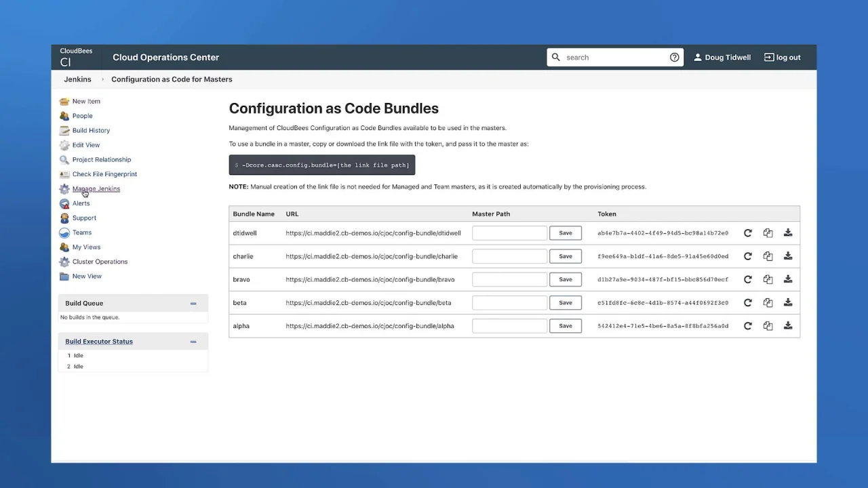Open My Views link

[86, 247]
